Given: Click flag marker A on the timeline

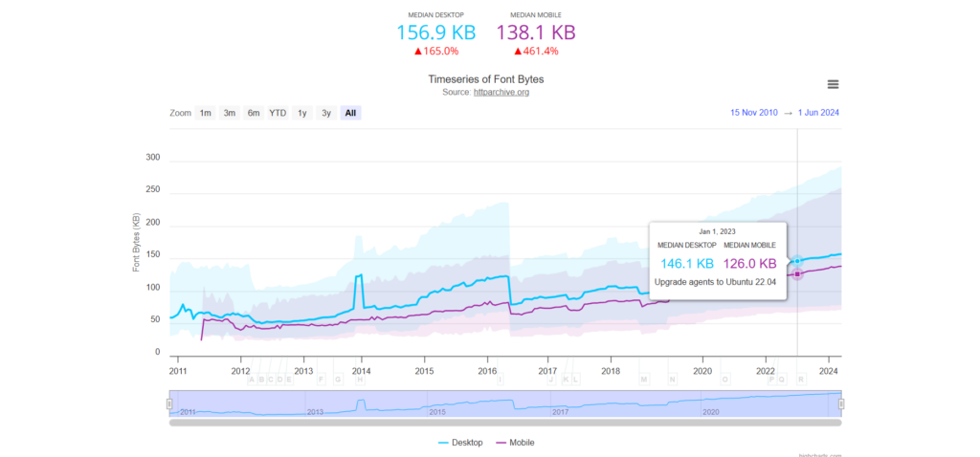Looking at the screenshot, I should click(x=252, y=379).
